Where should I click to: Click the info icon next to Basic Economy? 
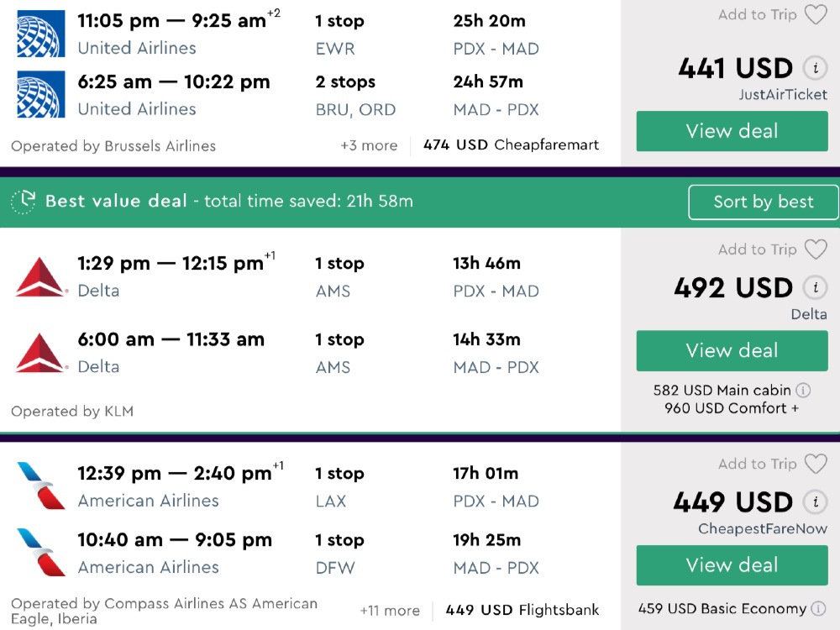point(818,608)
